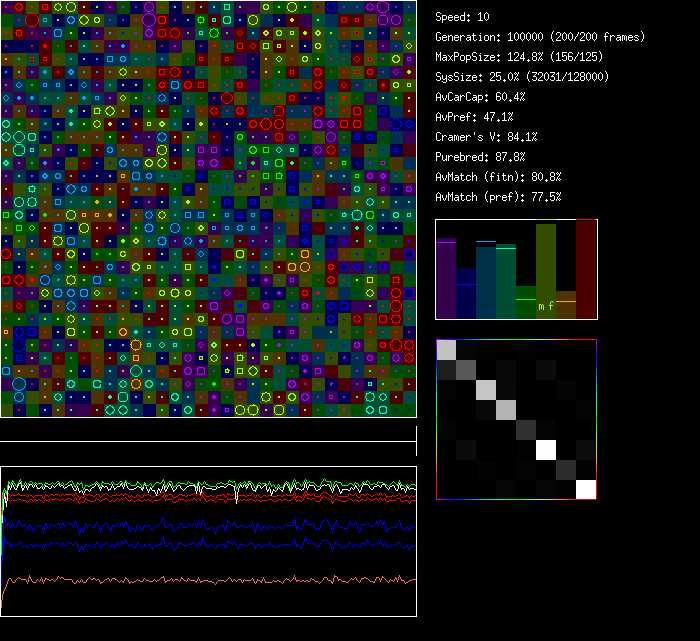Click the Cramer's V value

(486, 137)
